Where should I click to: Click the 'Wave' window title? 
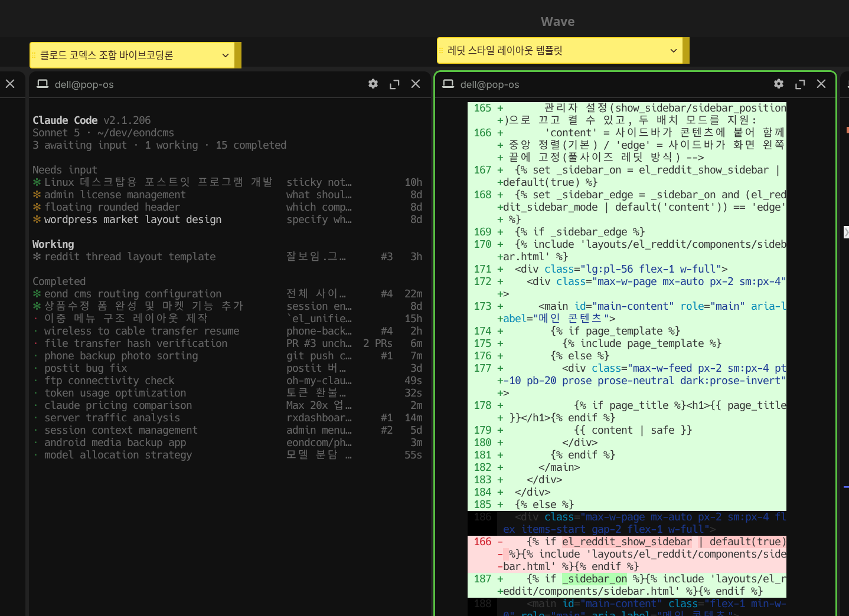557,22
